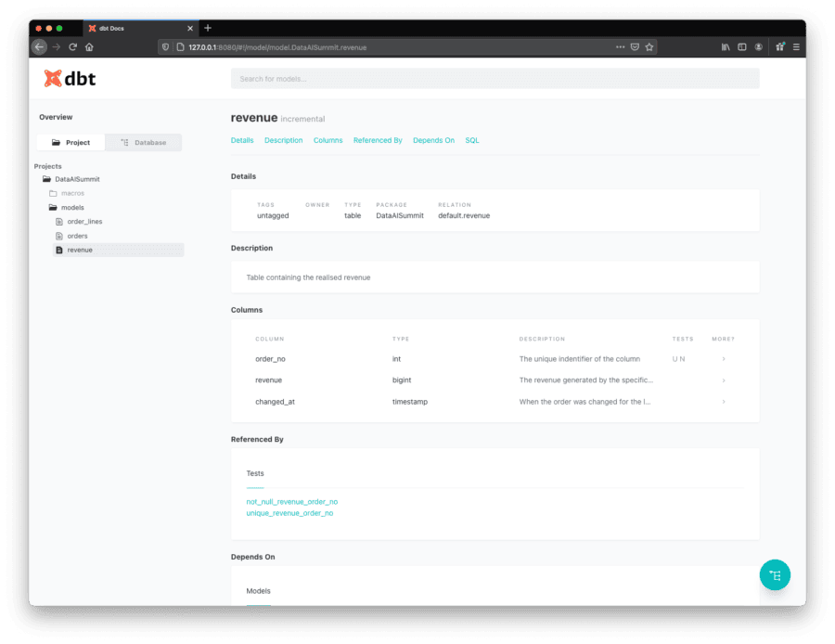Open unique_revenue_order_no test link
The width and height of the screenshot is (835, 644).
(x=289, y=513)
